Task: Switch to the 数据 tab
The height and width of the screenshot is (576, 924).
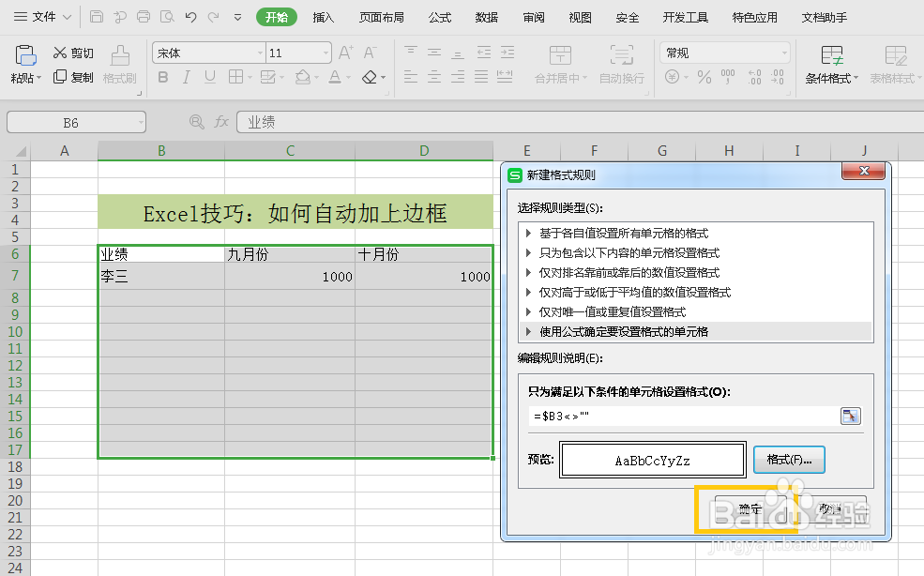Action: coord(487,17)
